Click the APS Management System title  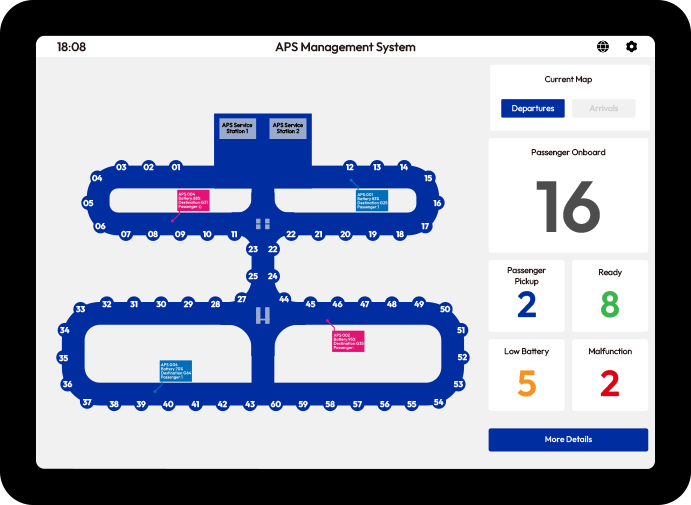(x=345, y=47)
